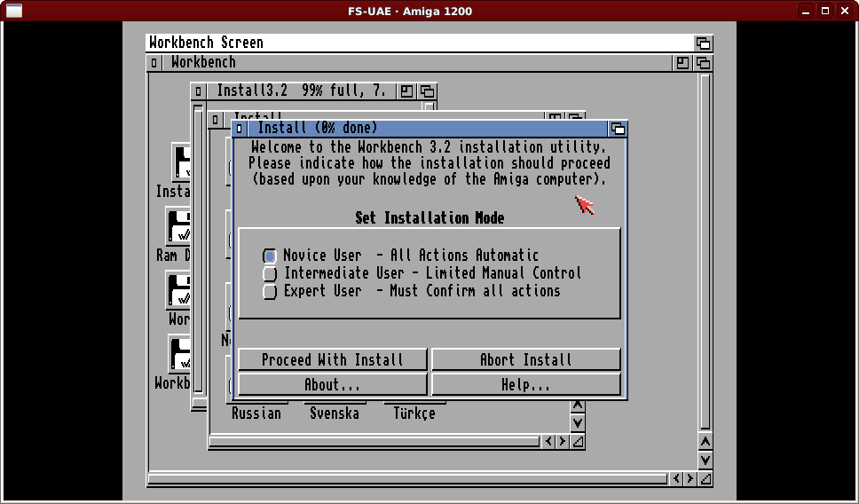
Task: Select the Novice User radio button
Action: coord(270,256)
